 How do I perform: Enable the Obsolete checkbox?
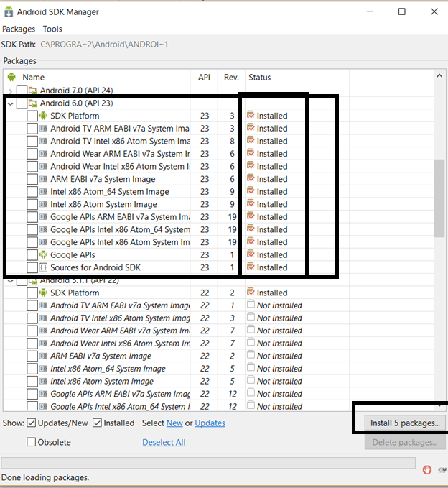(x=31, y=442)
